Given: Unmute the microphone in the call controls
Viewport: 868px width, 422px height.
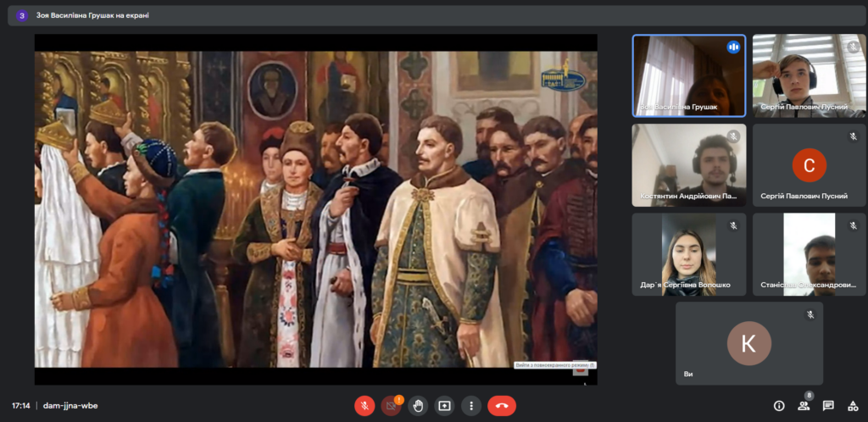Looking at the screenshot, I should coord(364,406).
